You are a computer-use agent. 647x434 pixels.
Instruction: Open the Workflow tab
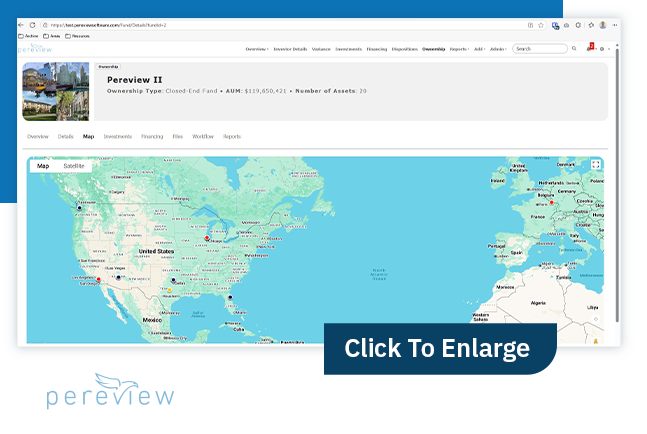[x=203, y=136]
